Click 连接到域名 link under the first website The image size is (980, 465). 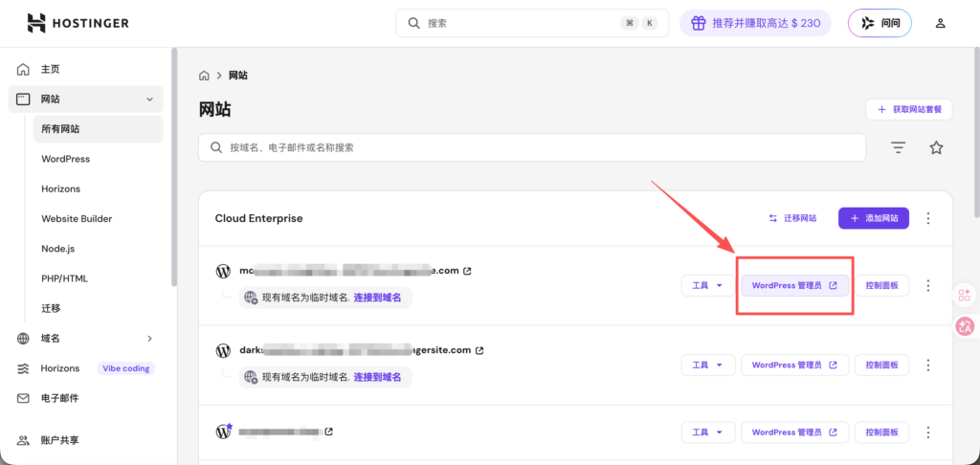tap(377, 299)
